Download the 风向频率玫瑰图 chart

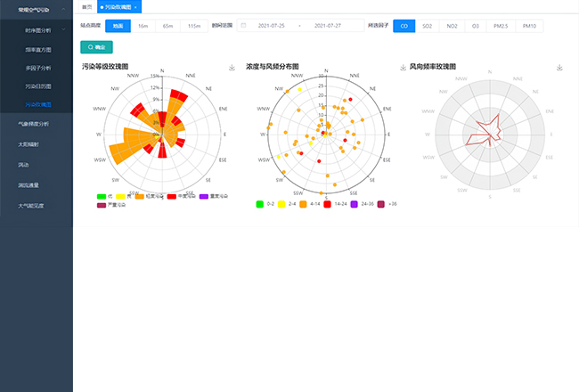click(x=559, y=67)
